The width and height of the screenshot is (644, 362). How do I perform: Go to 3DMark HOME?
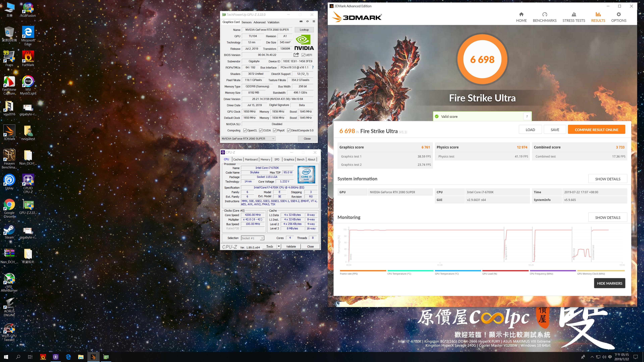(x=521, y=17)
